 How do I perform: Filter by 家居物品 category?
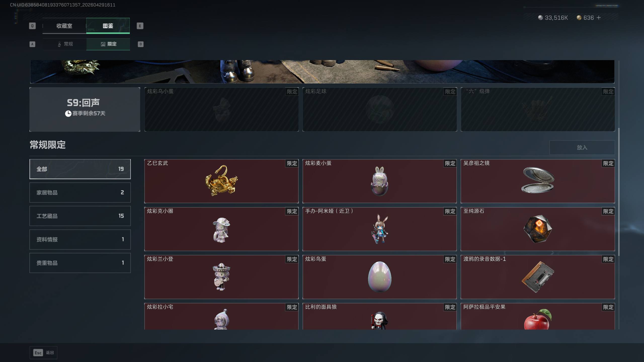80,192
